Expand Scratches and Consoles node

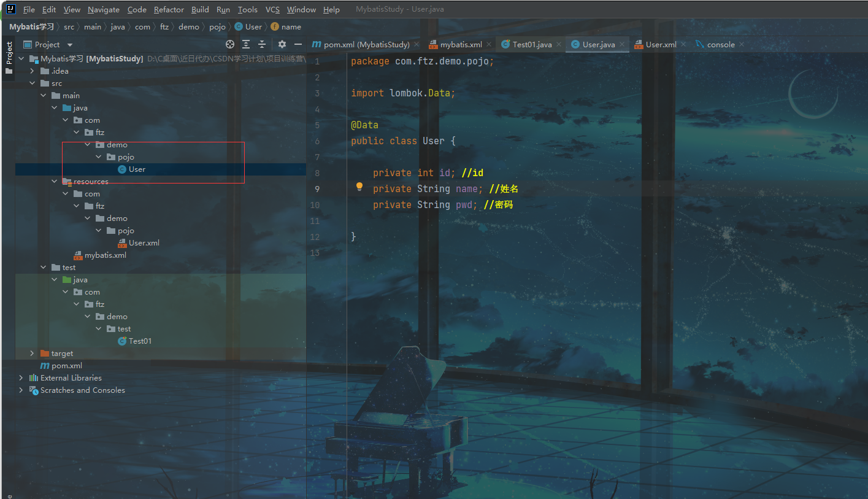[x=21, y=390]
